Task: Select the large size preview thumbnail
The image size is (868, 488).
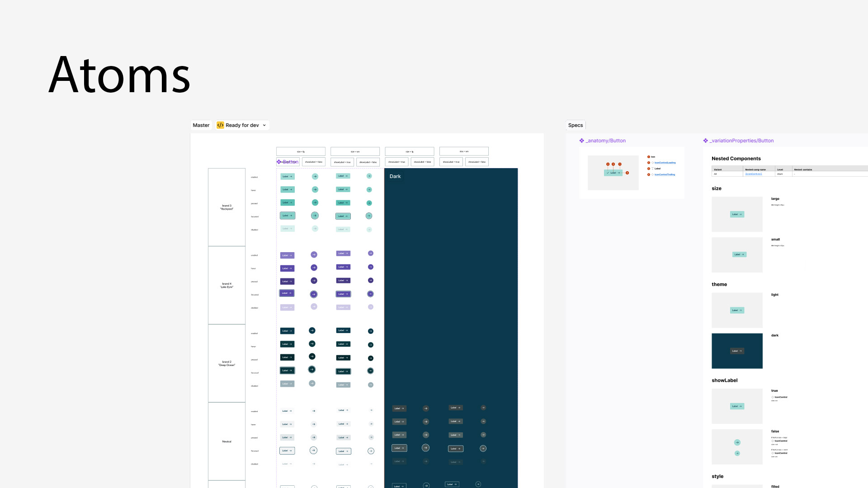Action: coord(737,214)
